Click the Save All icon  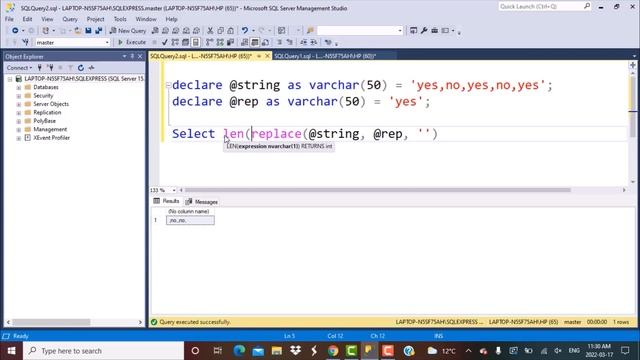[x=98, y=31]
